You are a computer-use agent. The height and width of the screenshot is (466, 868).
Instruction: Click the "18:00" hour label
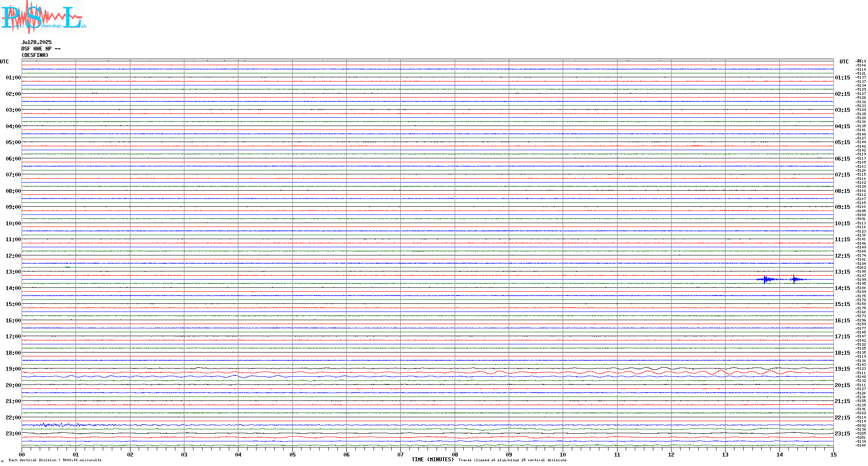click(x=13, y=353)
